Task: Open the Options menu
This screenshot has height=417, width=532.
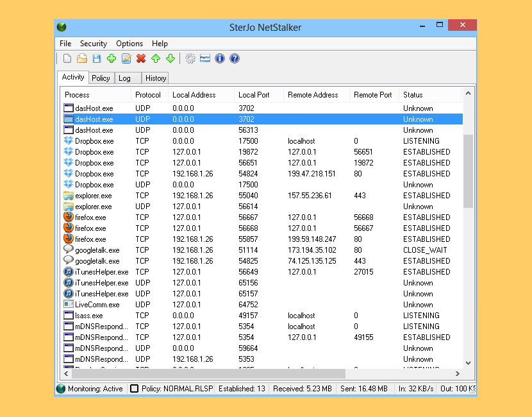Action: tap(129, 44)
